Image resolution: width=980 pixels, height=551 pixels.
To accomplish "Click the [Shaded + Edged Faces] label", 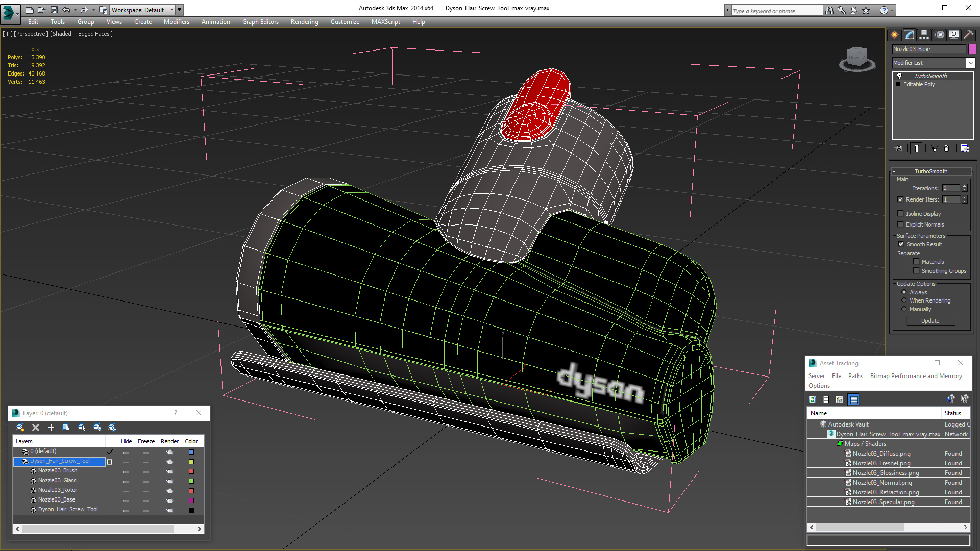I will coord(82,34).
